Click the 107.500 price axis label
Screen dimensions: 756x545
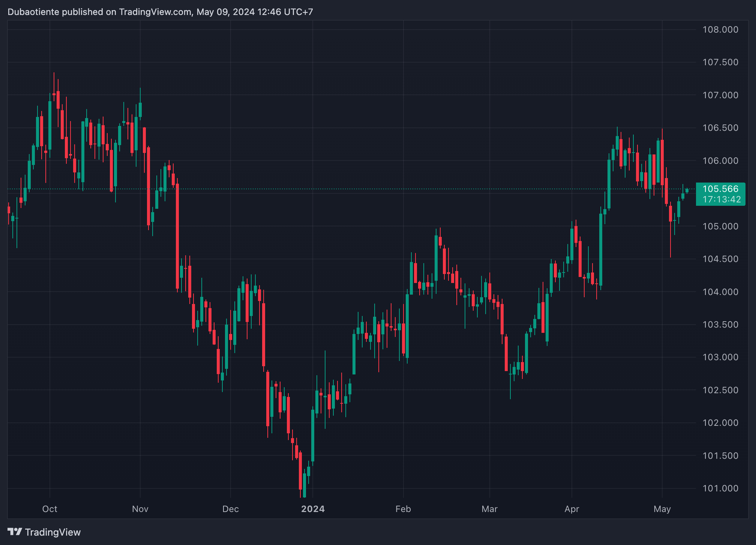click(720, 62)
